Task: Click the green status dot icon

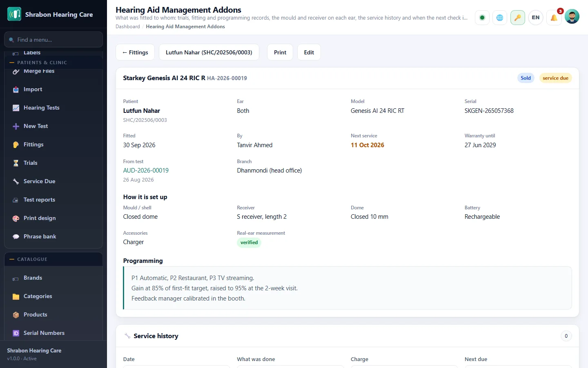Action: tap(482, 18)
